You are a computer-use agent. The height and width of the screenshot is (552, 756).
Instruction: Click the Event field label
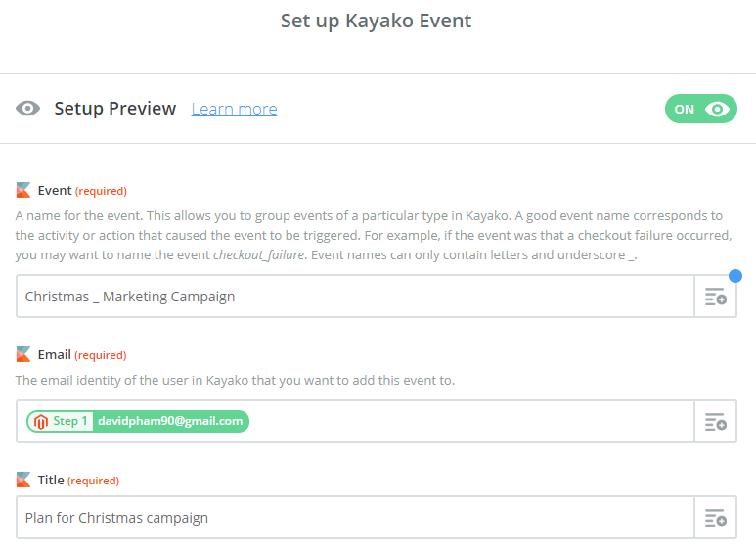(54, 191)
